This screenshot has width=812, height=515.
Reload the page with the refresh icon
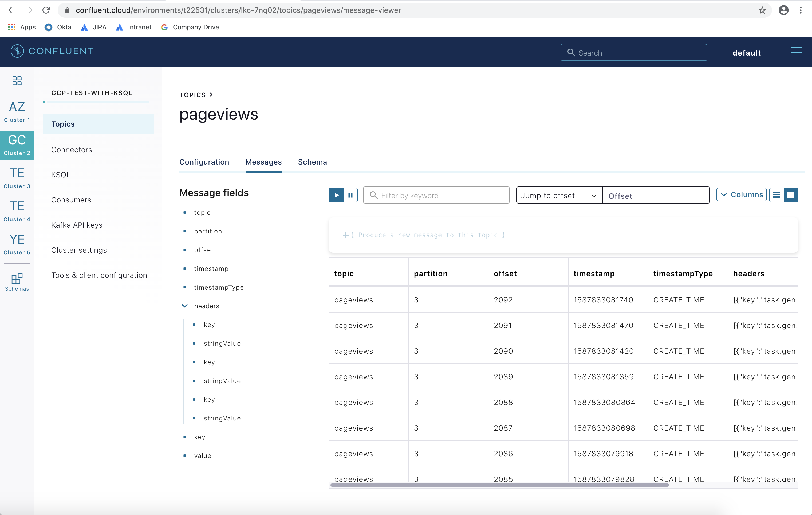click(x=46, y=10)
